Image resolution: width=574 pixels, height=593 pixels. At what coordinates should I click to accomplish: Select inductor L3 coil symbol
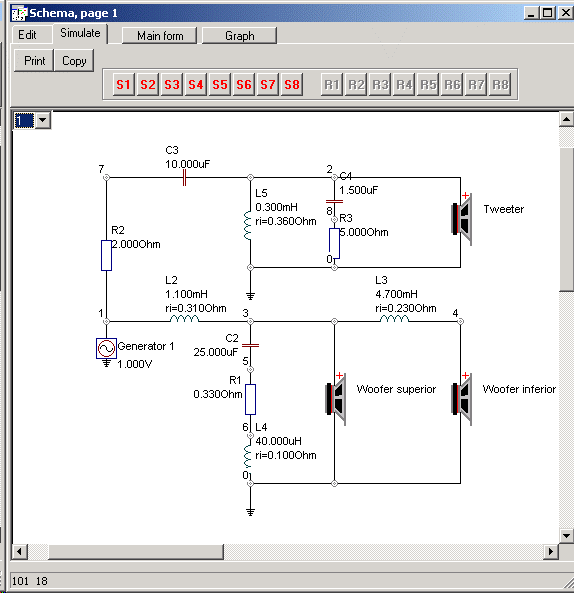(x=394, y=319)
